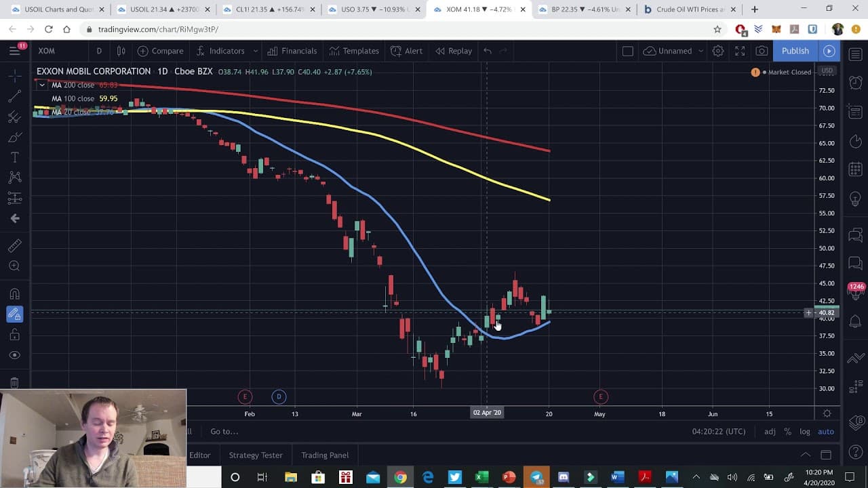
Task: Activate the zoom-in magnifier tool
Action: [14, 266]
